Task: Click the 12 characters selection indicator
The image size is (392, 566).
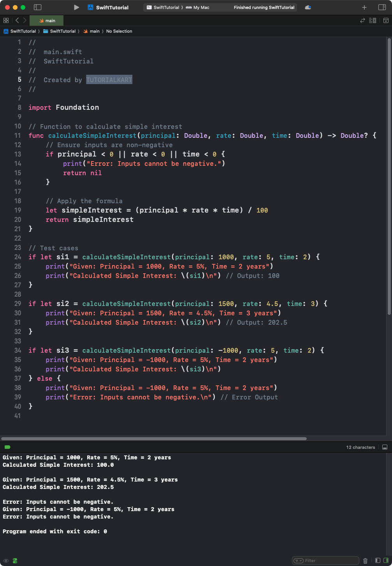Action: click(360, 447)
